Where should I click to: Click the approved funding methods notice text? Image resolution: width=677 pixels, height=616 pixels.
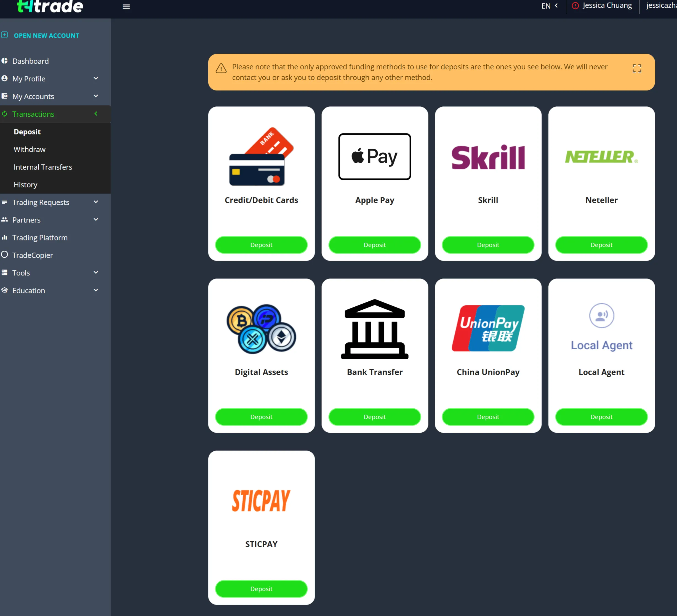pos(420,72)
